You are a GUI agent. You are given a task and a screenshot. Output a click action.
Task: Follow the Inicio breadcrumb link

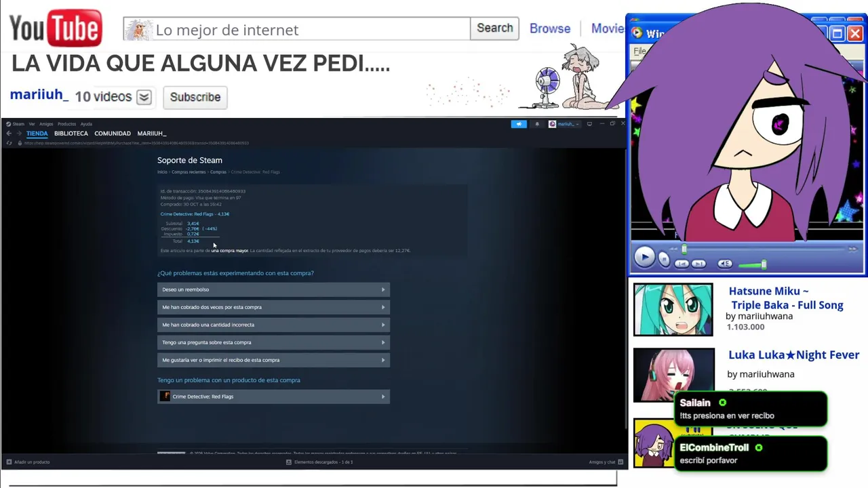click(162, 172)
